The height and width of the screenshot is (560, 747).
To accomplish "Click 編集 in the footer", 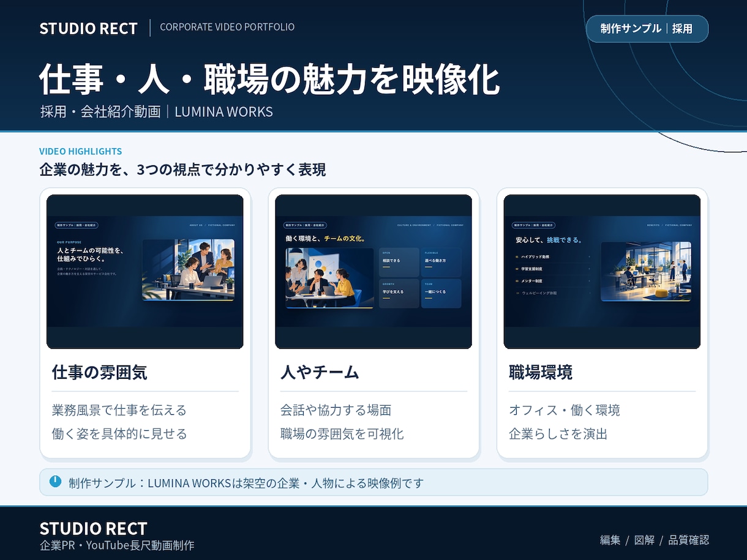I will coord(610,540).
